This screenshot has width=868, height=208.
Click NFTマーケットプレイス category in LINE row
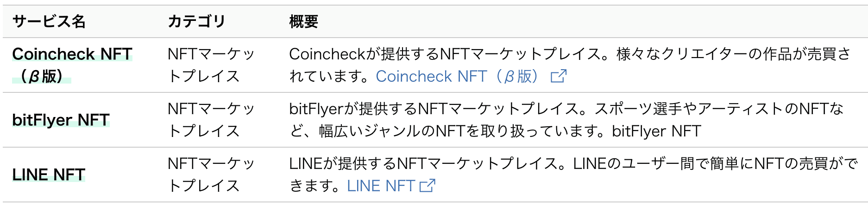coord(211,175)
